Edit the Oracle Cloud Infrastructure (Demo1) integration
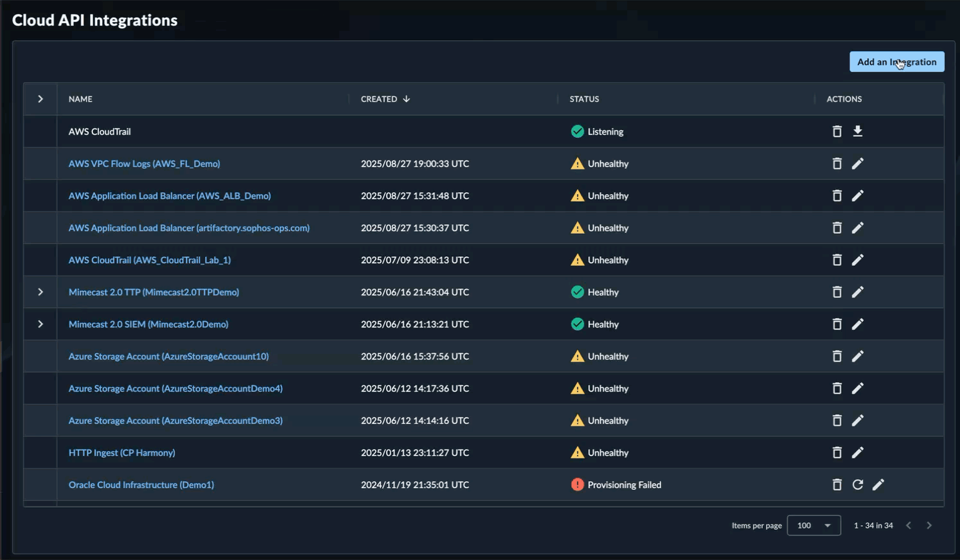 878,484
